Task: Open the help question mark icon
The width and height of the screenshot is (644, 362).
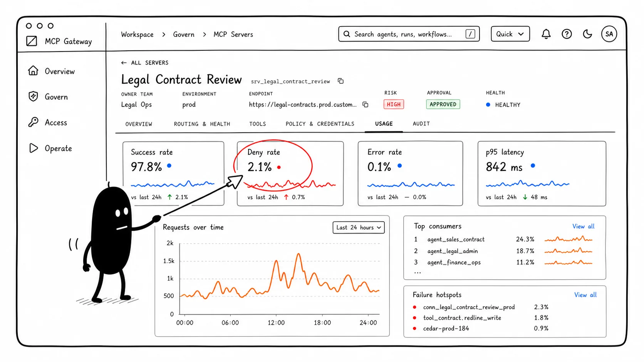Action: pyautogui.click(x=567, y=34)
